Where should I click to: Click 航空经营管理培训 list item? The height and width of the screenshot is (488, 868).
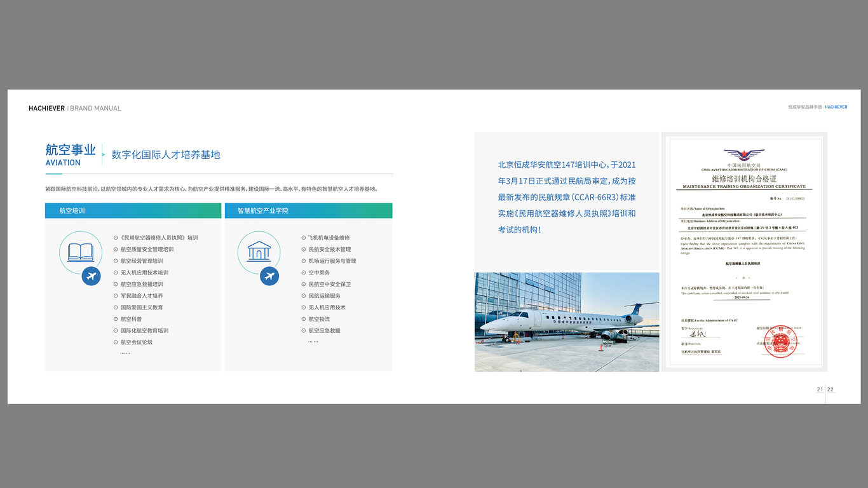pos(142,261)
